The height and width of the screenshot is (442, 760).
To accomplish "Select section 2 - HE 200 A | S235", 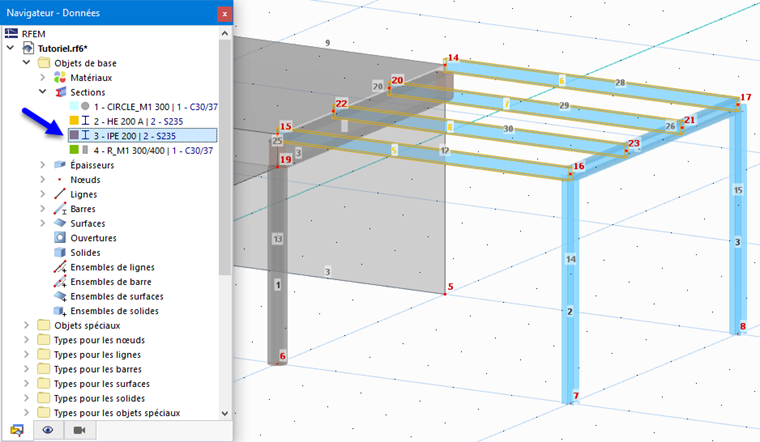I will coord(138,121).
